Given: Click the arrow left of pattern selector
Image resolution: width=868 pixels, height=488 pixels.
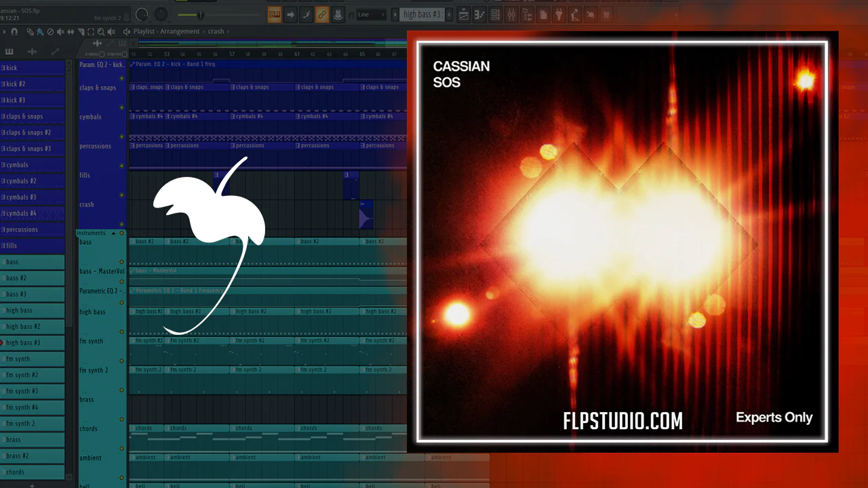Looking at the screenshot, I should 395,14.
